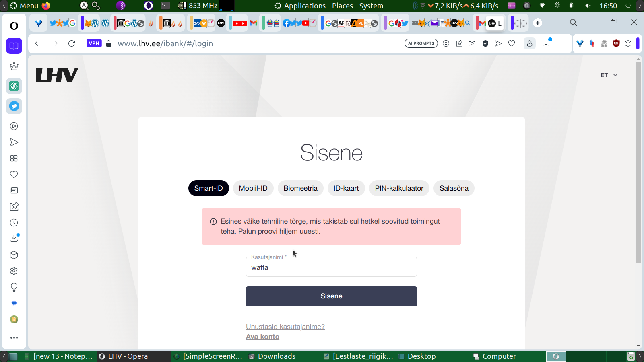Viewport: 644px width, 362px height.
Task: Open the Places menu
Action: [x=343, y=6]
